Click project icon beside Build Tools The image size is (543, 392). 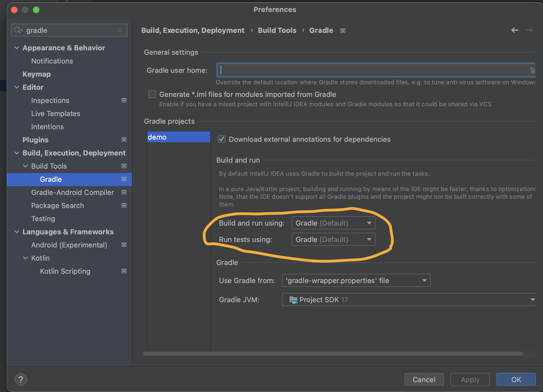click(124, 166)
